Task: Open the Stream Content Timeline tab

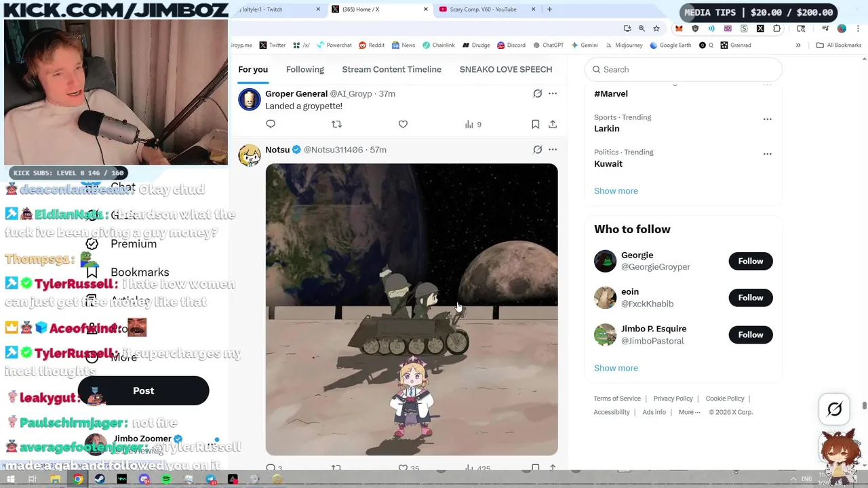Action: coord(391,69)
